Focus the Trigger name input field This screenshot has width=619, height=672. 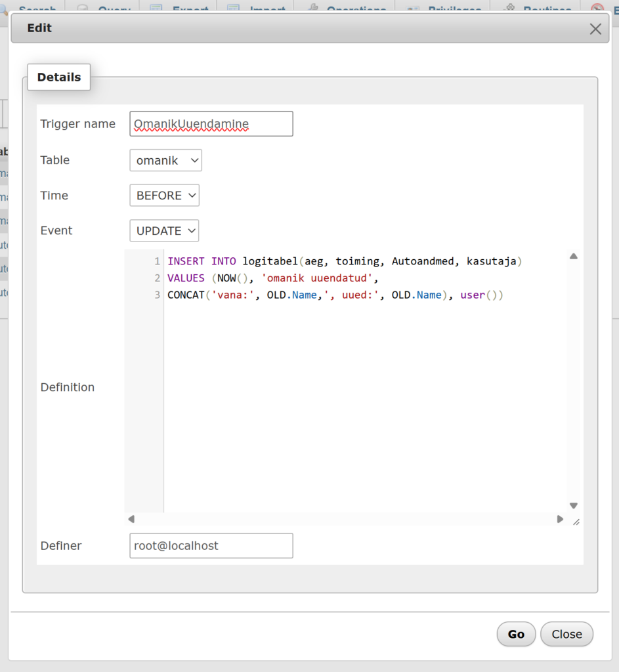211,124
